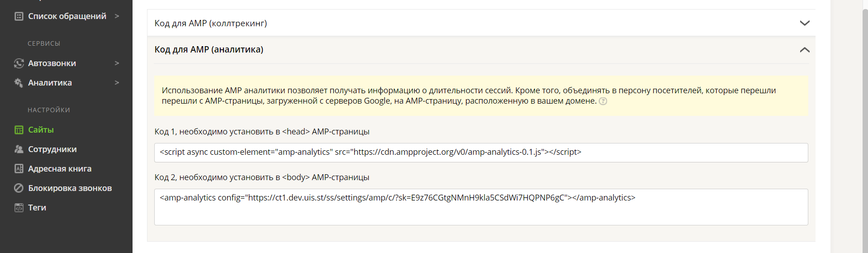
Task: Expand Код для AMP (коллтрекинг) chevron
Action: (804, 23)
